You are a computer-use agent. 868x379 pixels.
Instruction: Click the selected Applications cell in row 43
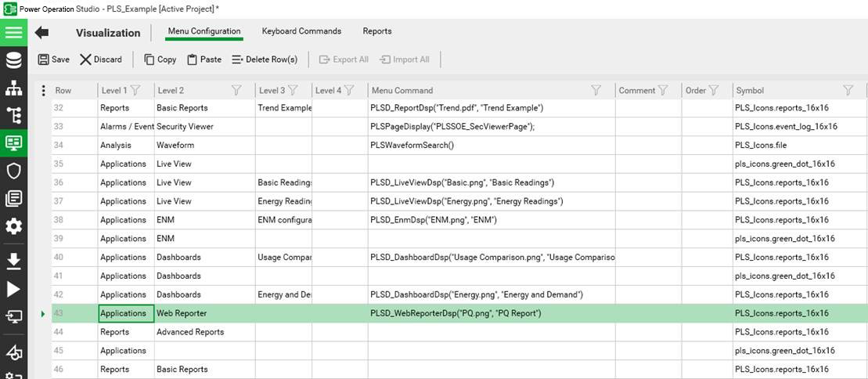click(126, 314)
